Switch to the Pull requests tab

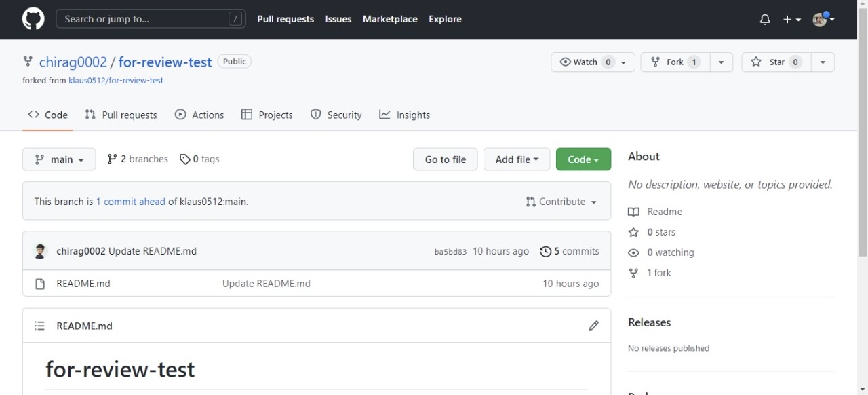coord(121,115)
